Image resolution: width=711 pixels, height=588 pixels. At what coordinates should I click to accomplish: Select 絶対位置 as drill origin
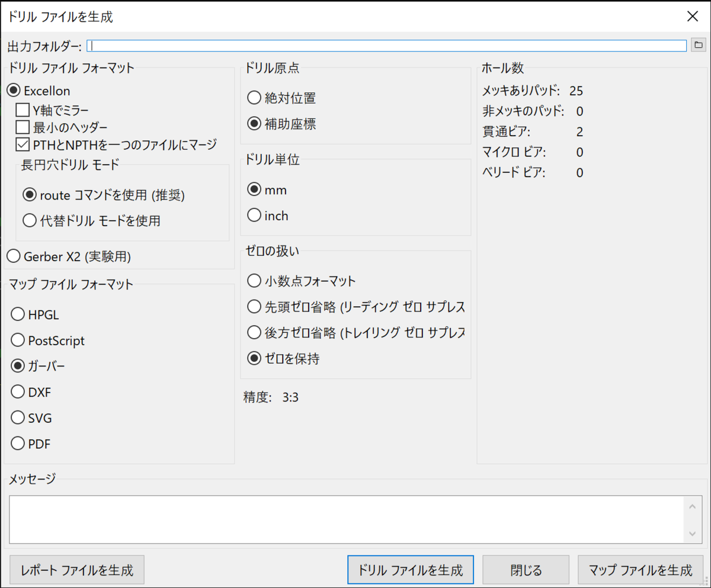[x=254, y=98]
